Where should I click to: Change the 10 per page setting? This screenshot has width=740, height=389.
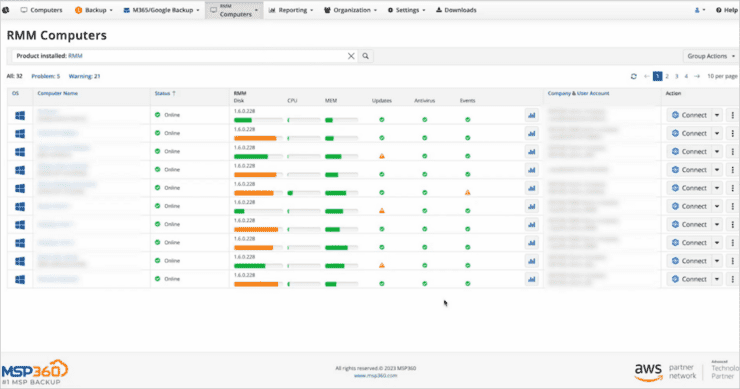tap(722, 76)
